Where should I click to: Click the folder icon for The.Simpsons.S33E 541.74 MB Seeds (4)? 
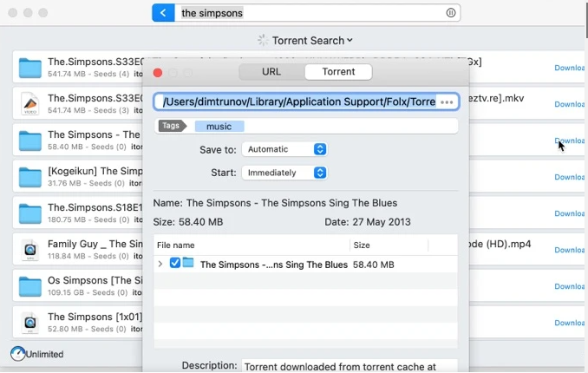[x=30, y=68]
